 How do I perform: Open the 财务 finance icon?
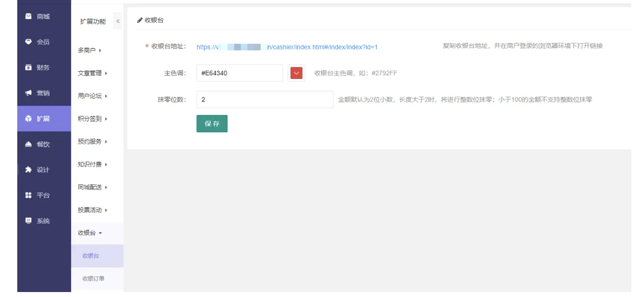coord(29,67)
